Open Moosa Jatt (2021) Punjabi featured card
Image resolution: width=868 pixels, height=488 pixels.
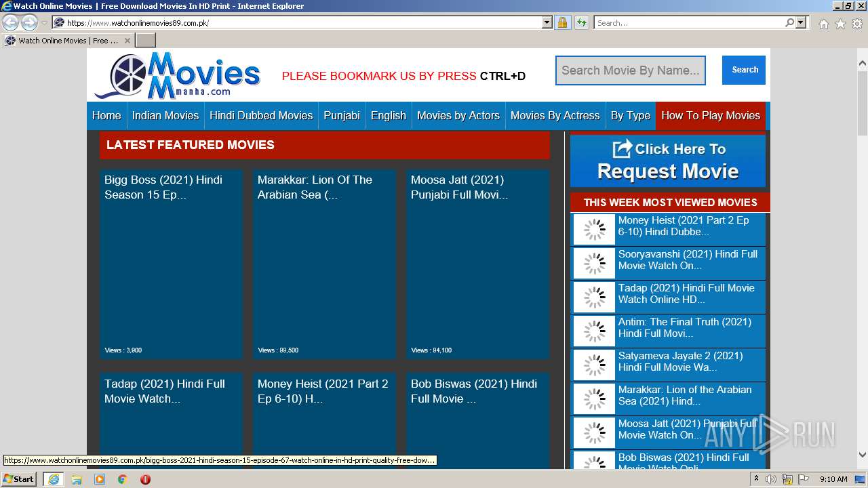(477, 264)
